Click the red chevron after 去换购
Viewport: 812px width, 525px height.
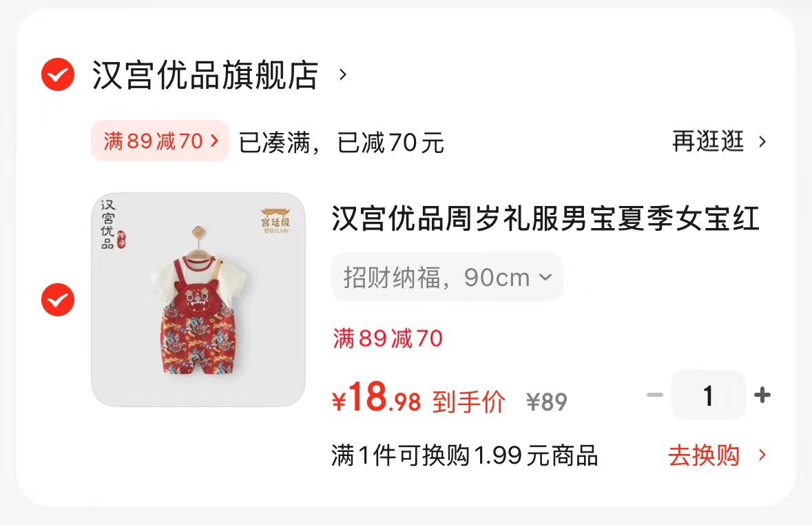click(x=762, y=455)
